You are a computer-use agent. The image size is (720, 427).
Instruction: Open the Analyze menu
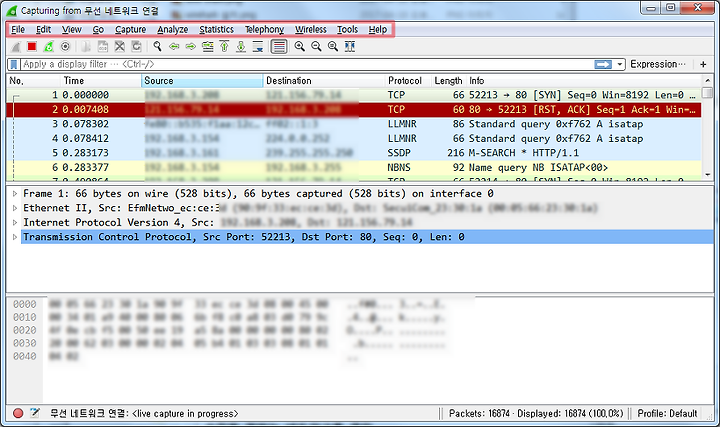173,29
